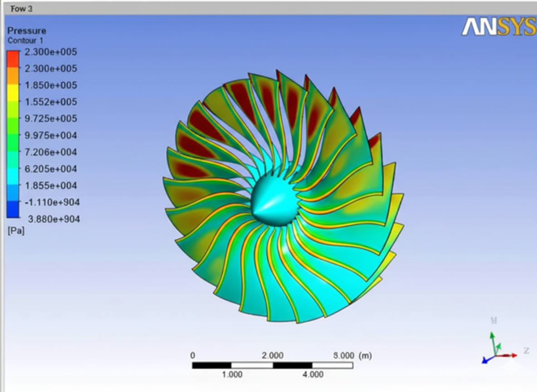Click the 1.552e+005 legend value
This screenshot has height=392, width=537.
[51, 102]
